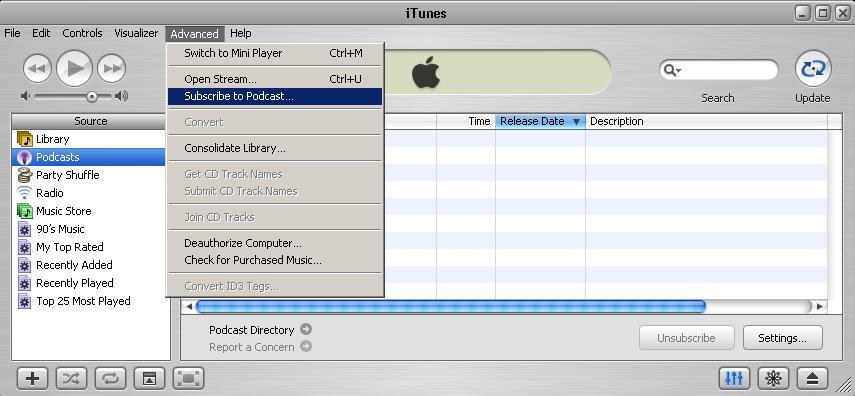Viewport: 855px width, 396px height.
Task: Choose Switch to Mini Player
Action: tap(275, 53)
